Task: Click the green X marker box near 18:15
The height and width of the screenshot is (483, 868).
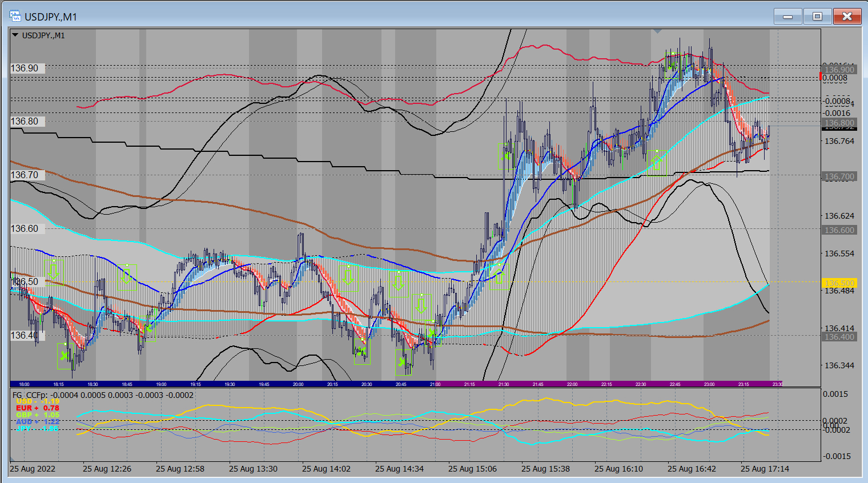Action: coord(65,356)
